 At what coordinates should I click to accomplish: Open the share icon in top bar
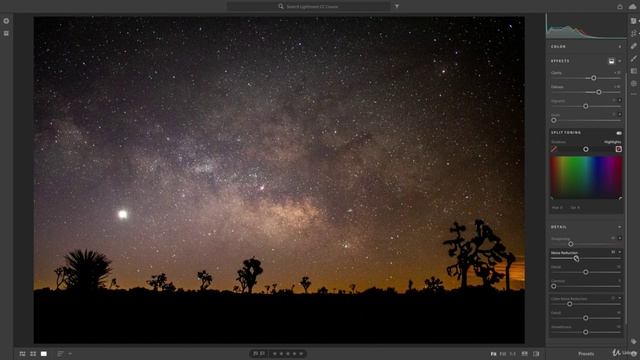coord(620,7)
